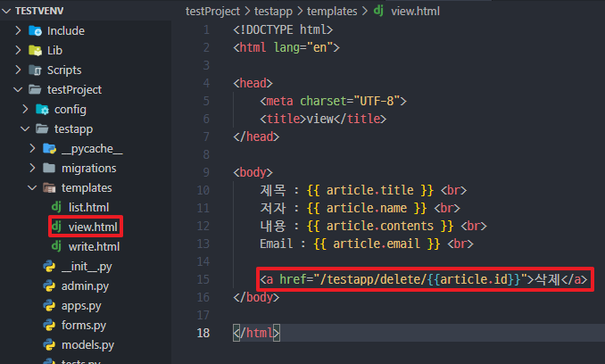
Task: Click testapp in the breadcrumb path
Action: 273,12
